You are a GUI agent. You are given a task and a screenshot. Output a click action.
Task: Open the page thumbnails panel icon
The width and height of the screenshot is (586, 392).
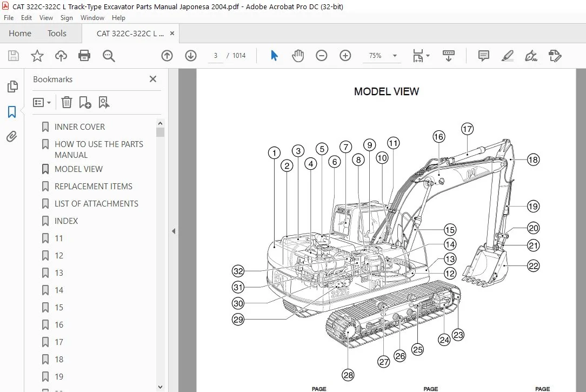click(x=12, y=87)
